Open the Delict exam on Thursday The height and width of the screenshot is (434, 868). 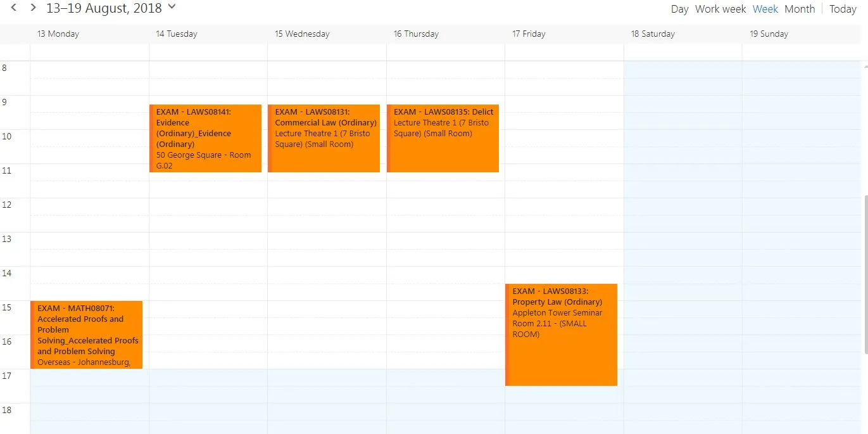(x=443, y=137)
